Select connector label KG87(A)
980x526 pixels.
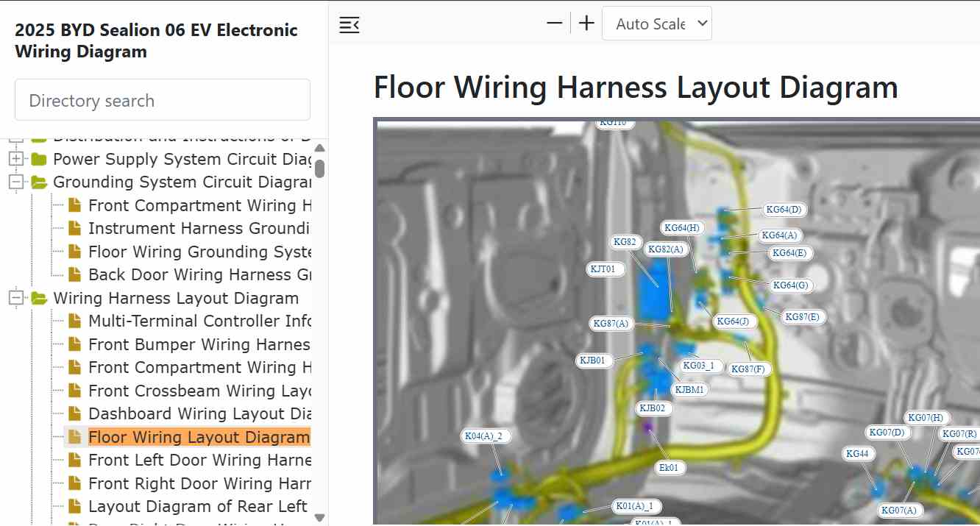coord(611,324)
